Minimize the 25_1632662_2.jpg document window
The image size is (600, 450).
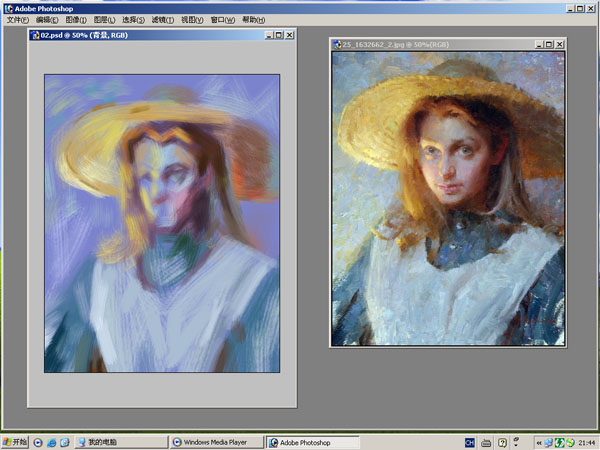pos(539,44)
